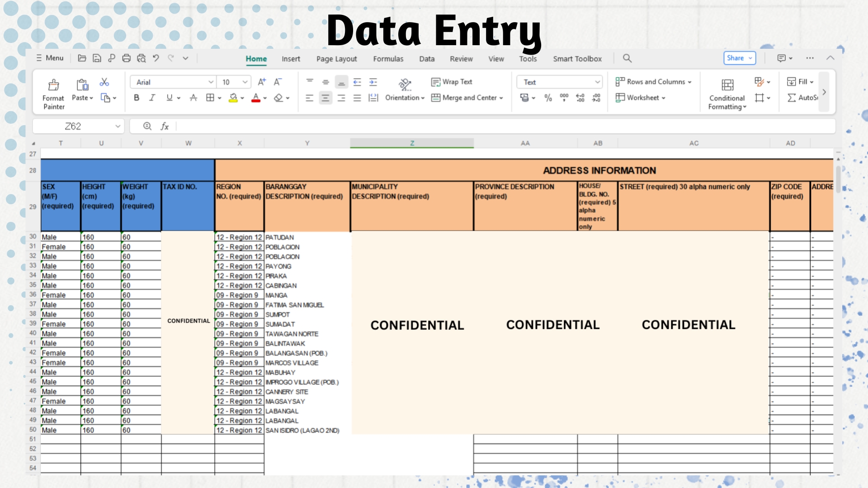
Task: Toggle Italic formatting
Action: coord(152,98)
